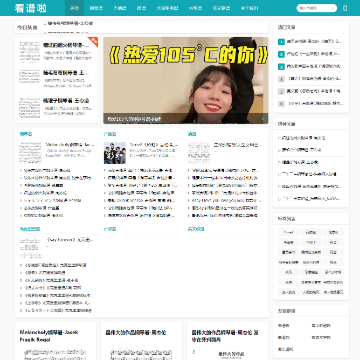The image size is (360, 360).
Task: Click grey rank 4 badge in 热门文章
Action: click(281, 79)
